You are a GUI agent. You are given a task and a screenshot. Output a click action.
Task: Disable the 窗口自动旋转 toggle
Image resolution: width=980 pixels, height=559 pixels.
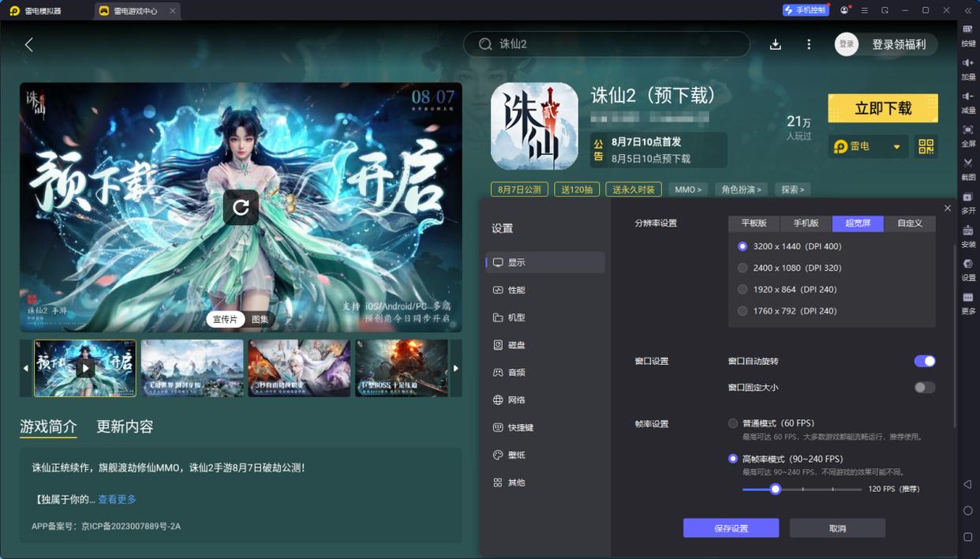click(924, 361)
